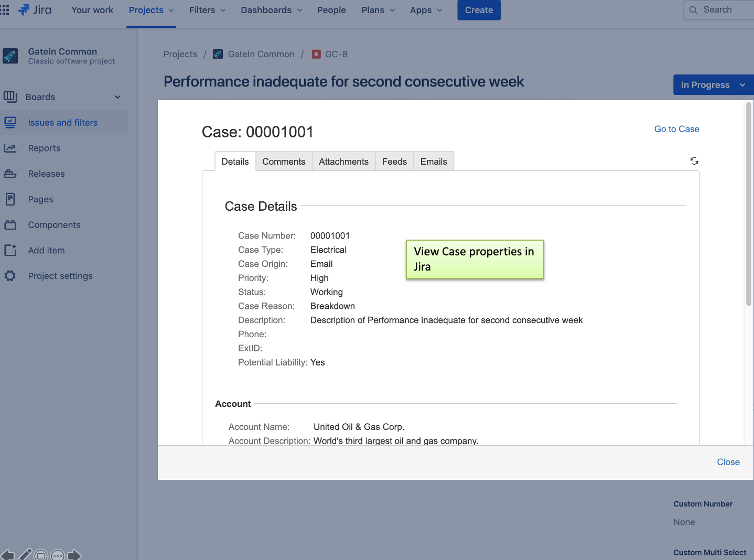Image resolution: width=754 pixels, height=560 pixels.
Task: Open the GC-8 issue link
Action: 336,55
